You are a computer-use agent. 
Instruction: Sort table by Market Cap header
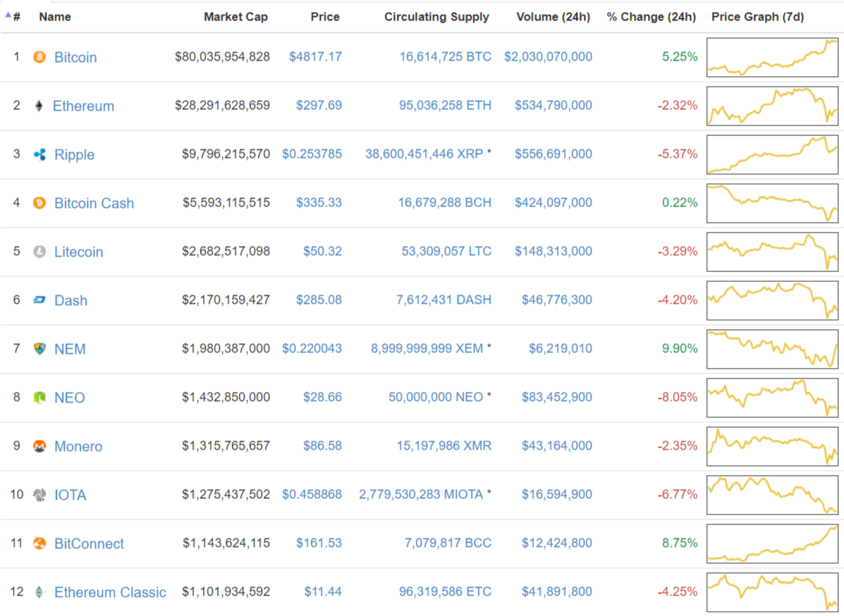coord(236,17)
